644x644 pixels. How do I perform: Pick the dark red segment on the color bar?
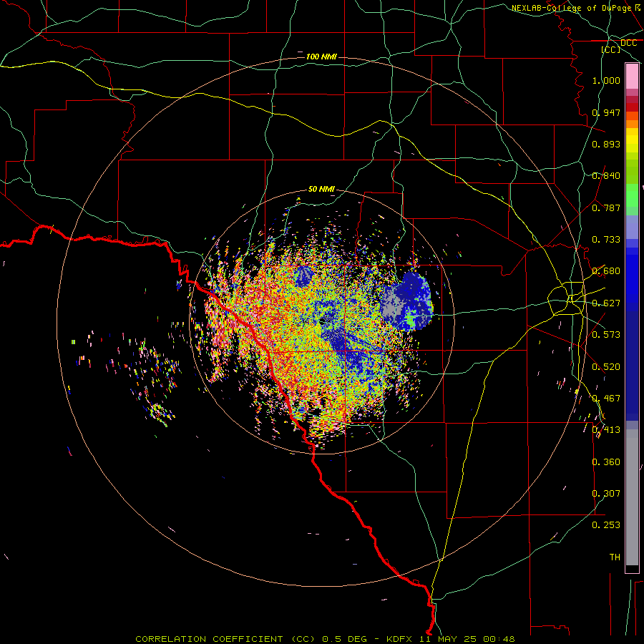click(x=632, y=107)
